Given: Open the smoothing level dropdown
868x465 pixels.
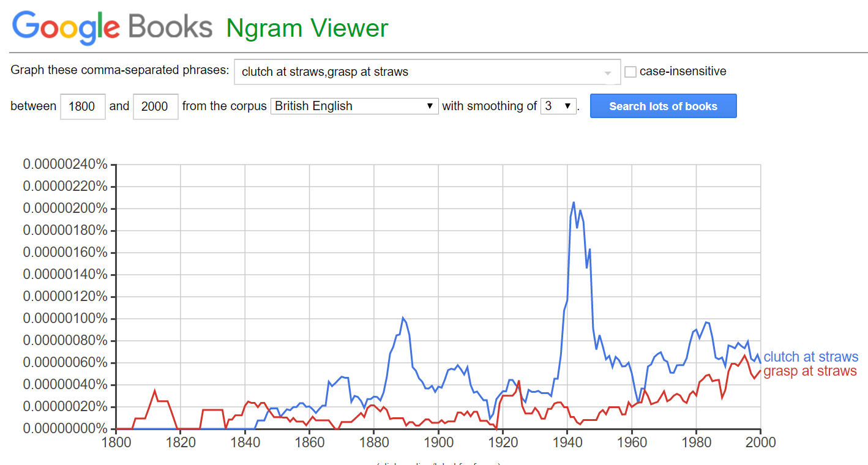Looking at the screenshot, I should [x=557, y=106].
